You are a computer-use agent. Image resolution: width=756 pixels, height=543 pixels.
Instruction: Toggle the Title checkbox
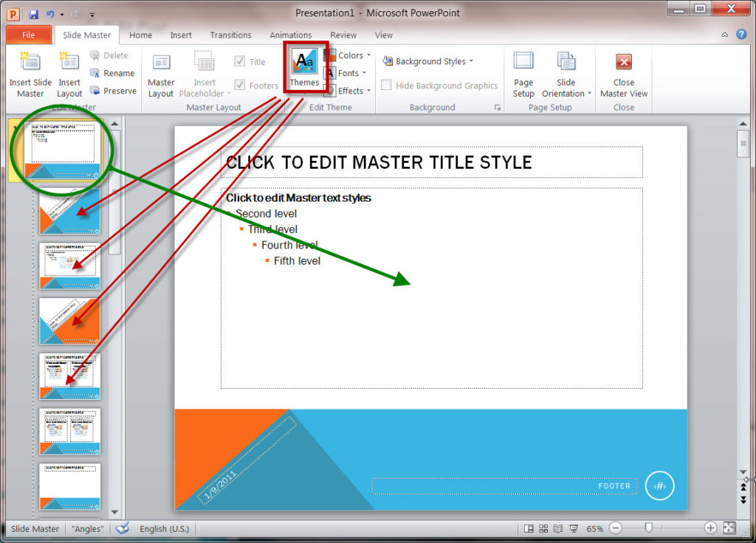(239, 61)
